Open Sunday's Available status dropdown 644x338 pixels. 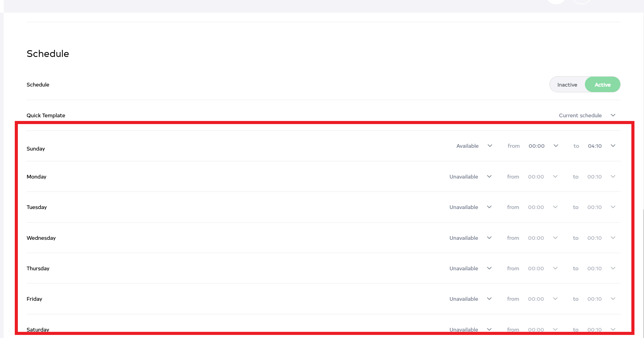(x=474, y=146)
